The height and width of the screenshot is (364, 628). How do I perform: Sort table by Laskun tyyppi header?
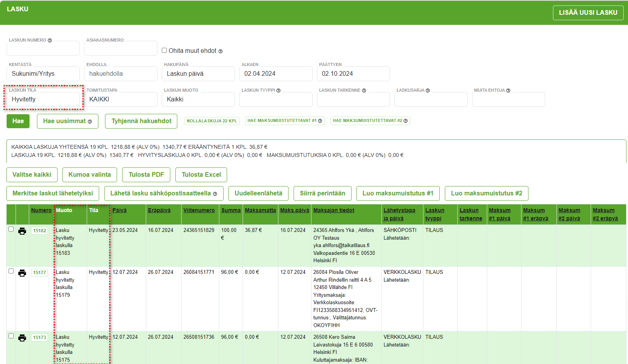tap(435, 214)
